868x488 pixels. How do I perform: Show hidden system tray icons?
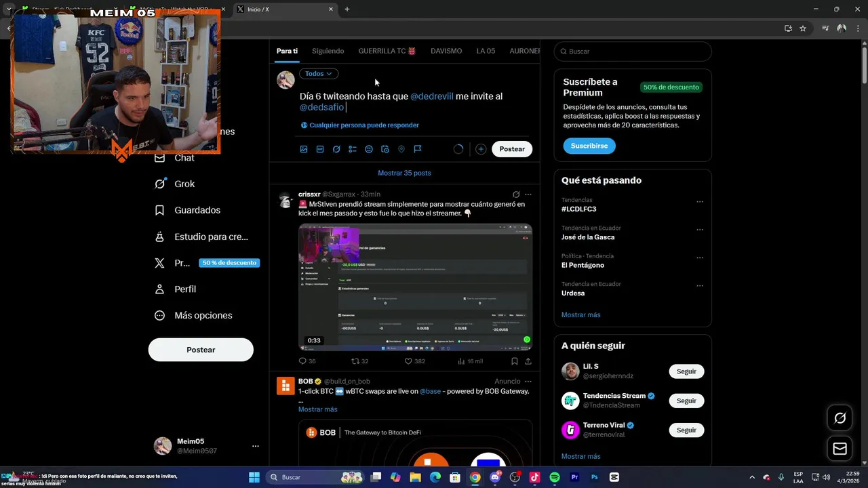coord(751,477)
